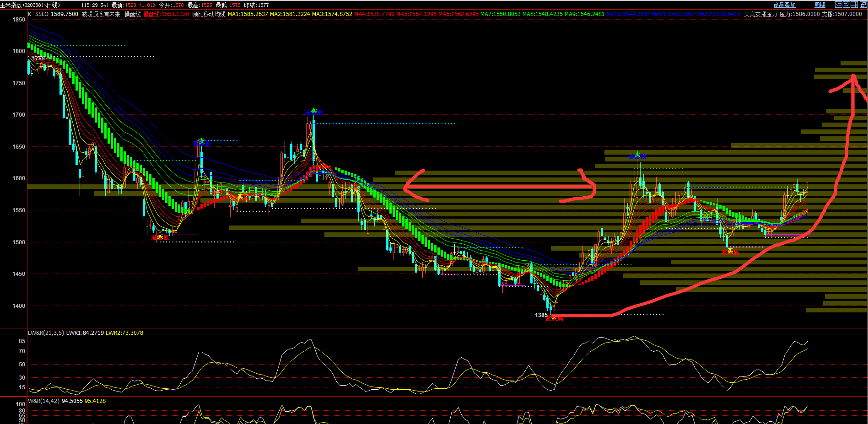This screenshot has width=868, height=424.
Task: Click the 天亮支撑压力 indicator label
Action: tap(760, 14)
